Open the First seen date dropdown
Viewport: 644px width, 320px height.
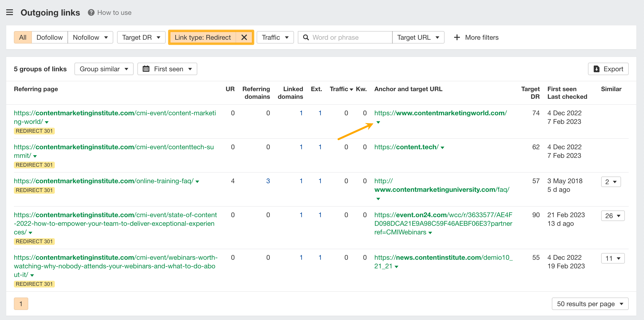pos(167,69)
